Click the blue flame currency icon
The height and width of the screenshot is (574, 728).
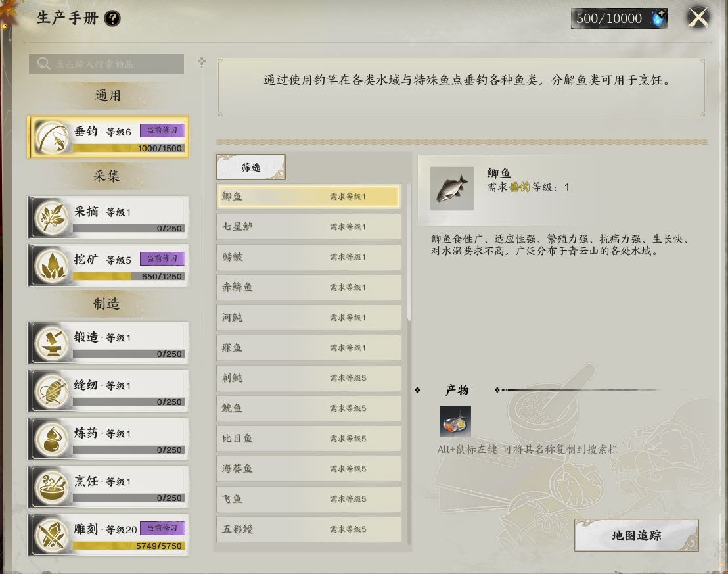659,18
